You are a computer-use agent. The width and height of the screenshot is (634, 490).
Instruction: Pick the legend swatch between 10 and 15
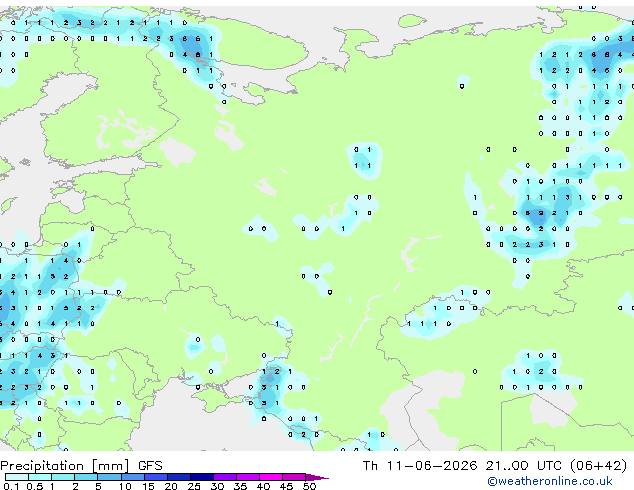click(x=132, y=477)
